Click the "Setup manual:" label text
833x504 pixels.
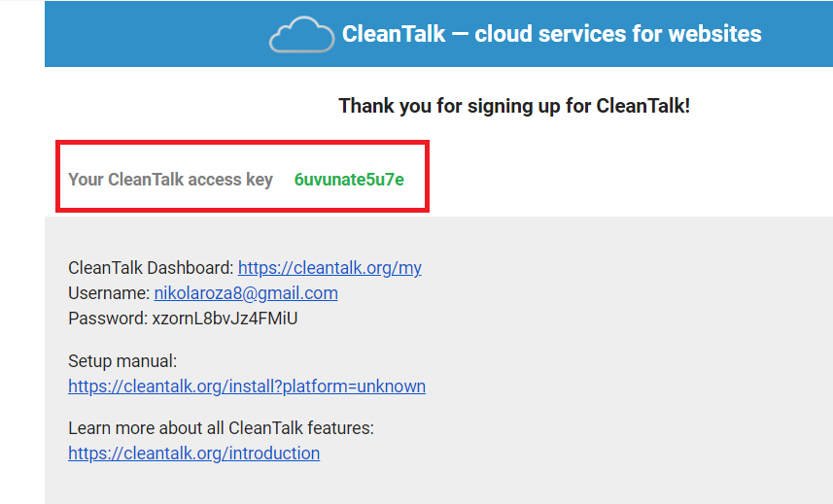(x=122, y=361)
